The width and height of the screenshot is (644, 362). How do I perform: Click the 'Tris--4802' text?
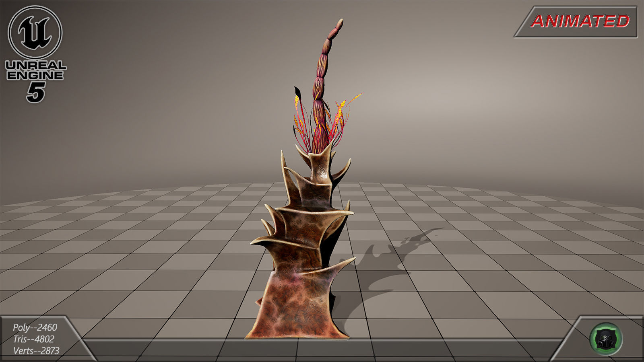point(33,339)
